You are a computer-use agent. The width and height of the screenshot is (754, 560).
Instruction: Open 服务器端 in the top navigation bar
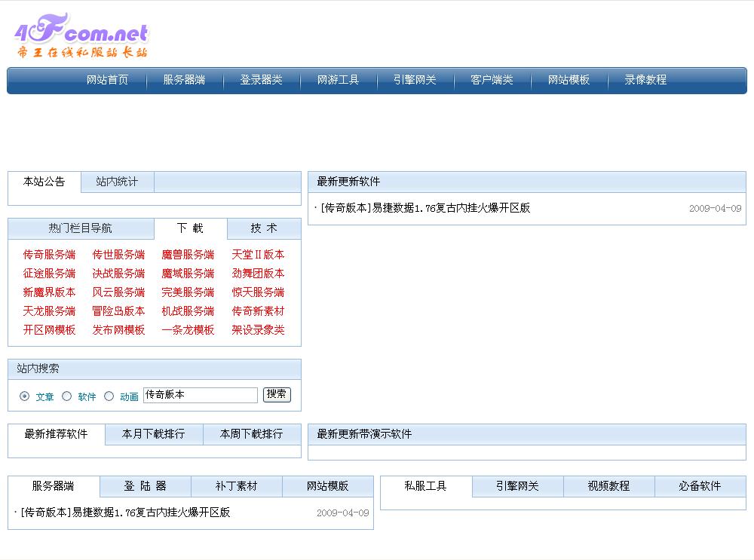(184, 80)
